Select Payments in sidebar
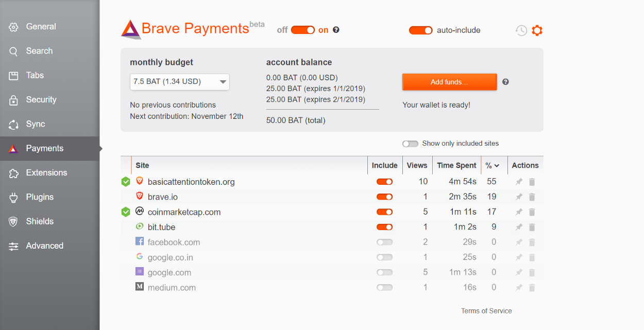The height and width of the screenshot is (330, 644). 49,148
